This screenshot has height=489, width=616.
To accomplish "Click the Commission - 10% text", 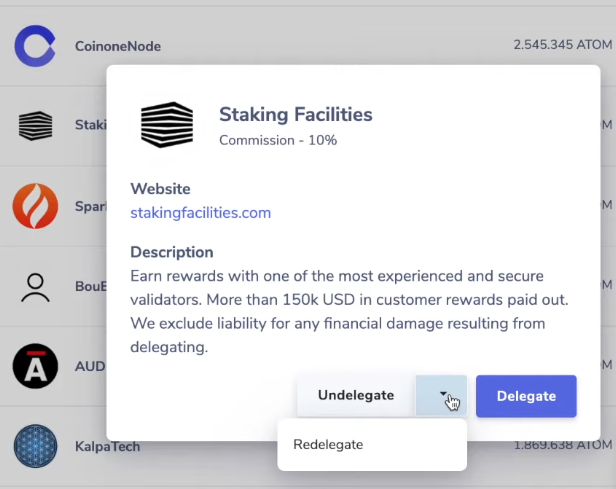I will (x=278, y=140).
